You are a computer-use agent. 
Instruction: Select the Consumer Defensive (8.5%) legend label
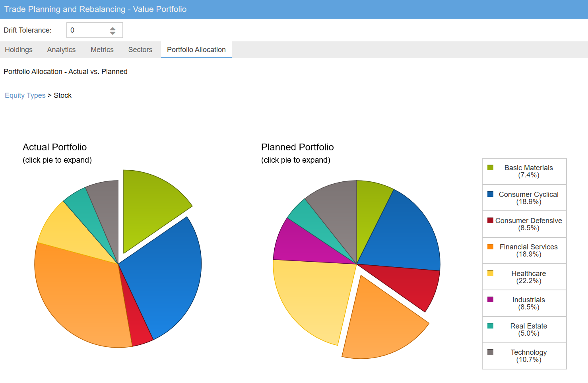529,224
